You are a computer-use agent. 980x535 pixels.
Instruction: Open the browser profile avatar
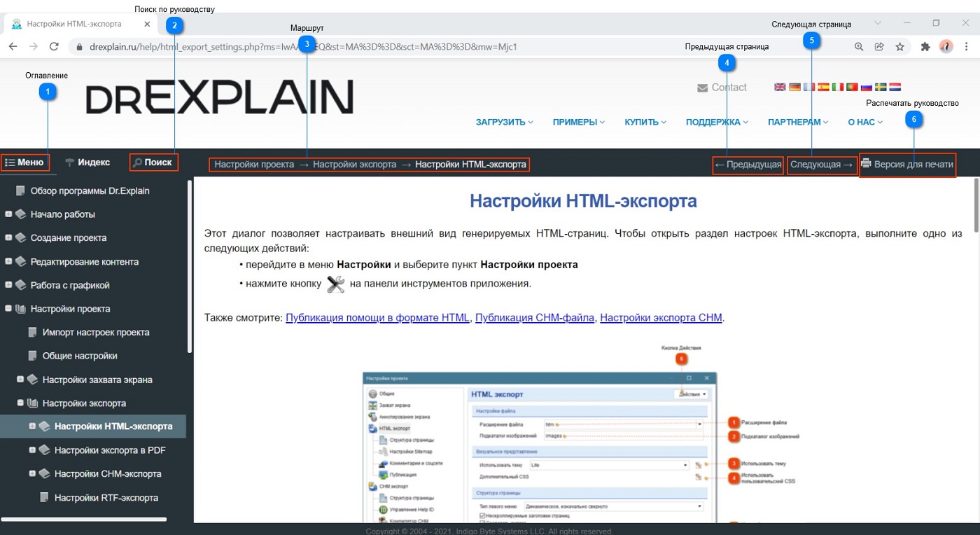click(x=946, y=47)
